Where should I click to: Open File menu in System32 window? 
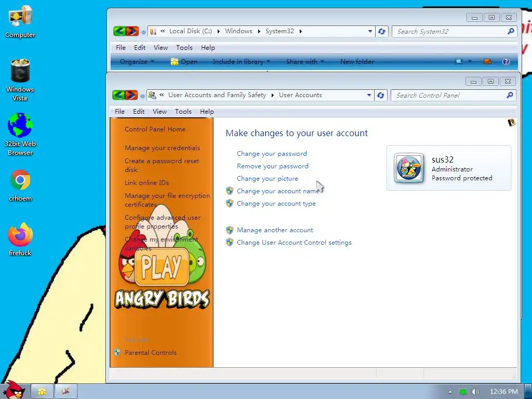pos(121,48)
